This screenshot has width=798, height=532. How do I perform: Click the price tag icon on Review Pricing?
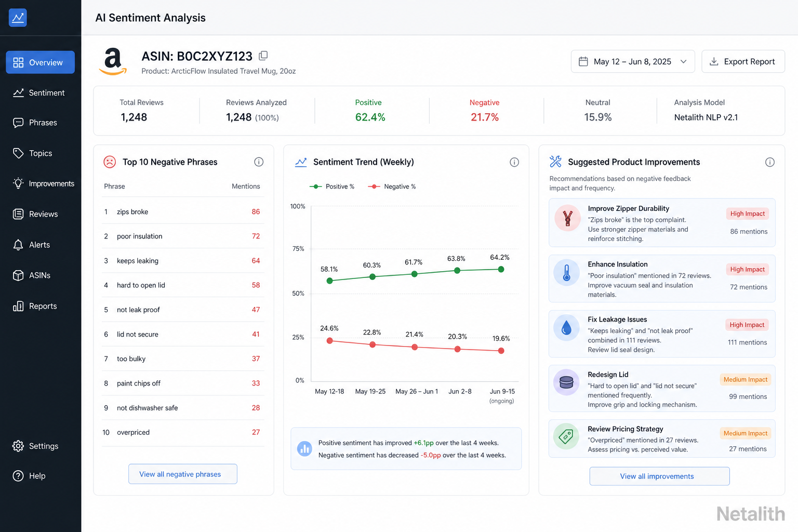566,436
